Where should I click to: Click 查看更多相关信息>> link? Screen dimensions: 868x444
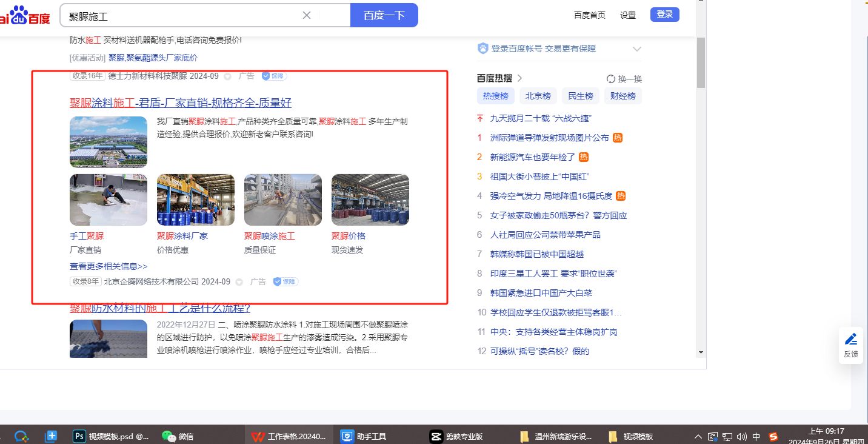tap(109, 266)
